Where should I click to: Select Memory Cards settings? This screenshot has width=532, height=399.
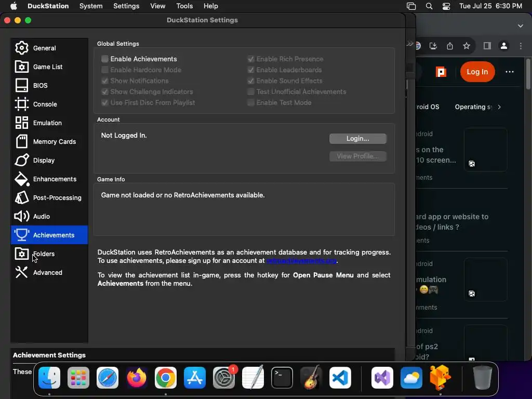[x=49, y=141]
